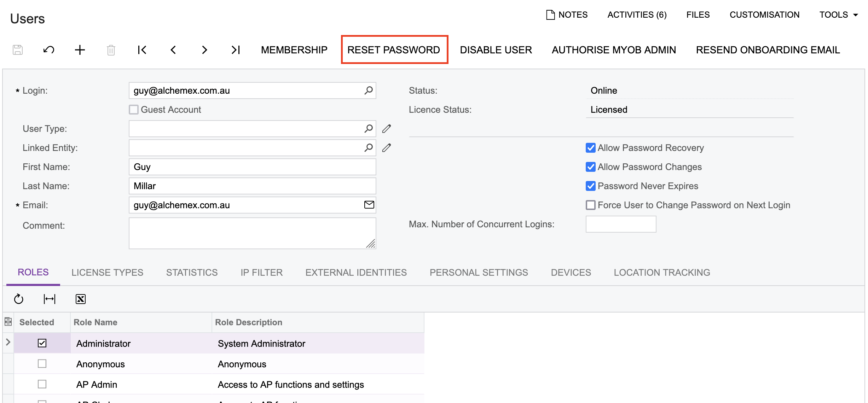Click the Membership button

point(294,50)
